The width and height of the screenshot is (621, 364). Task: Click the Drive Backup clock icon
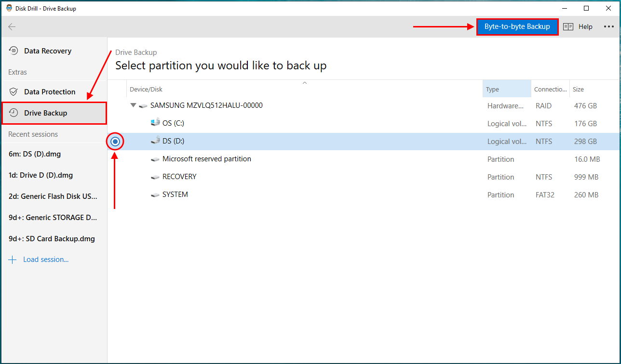pyautogui.click(x=14, y=113)
